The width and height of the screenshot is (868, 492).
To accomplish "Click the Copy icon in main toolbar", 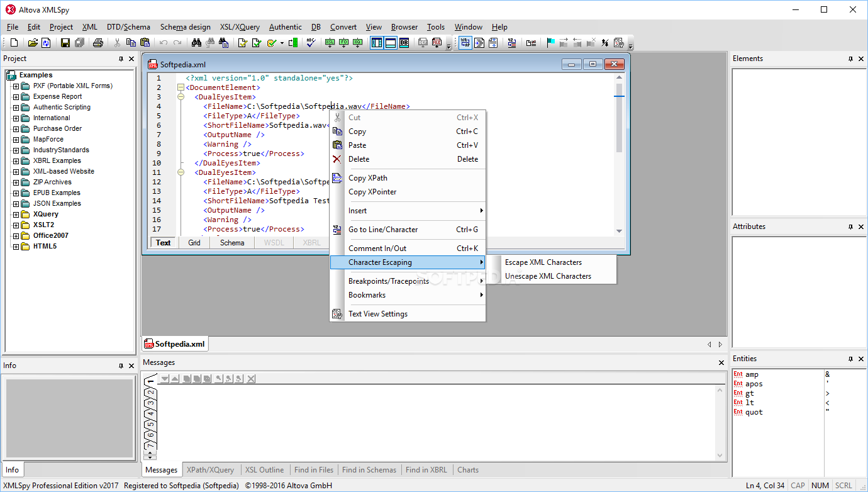I will [x=131, y=43].
